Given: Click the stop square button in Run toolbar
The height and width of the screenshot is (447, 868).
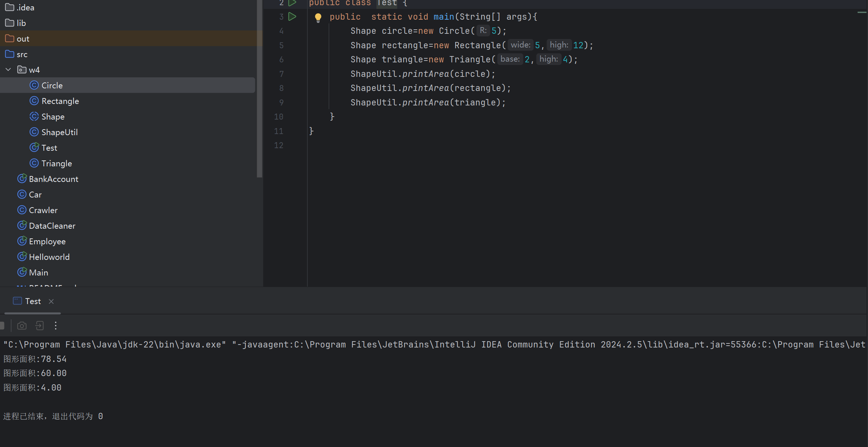Looking at the screenshot, I should click(2, 326).
